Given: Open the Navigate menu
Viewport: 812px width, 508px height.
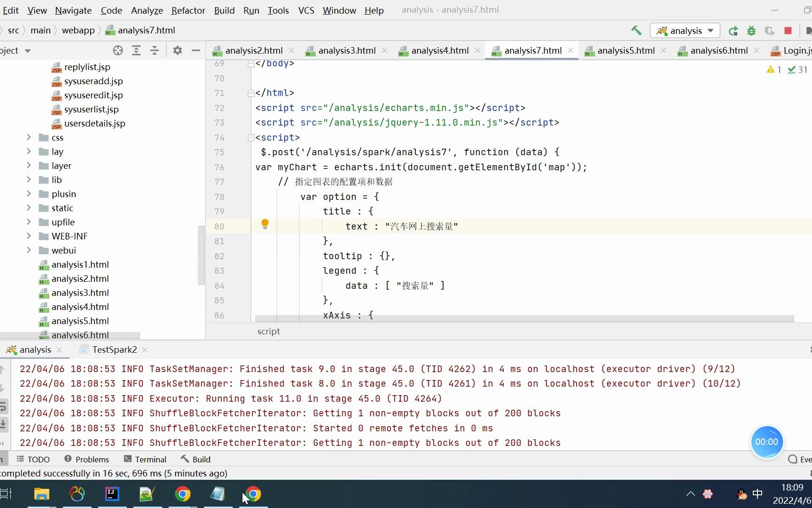Looking at the screenshot, I should click(x=73, y=10).
